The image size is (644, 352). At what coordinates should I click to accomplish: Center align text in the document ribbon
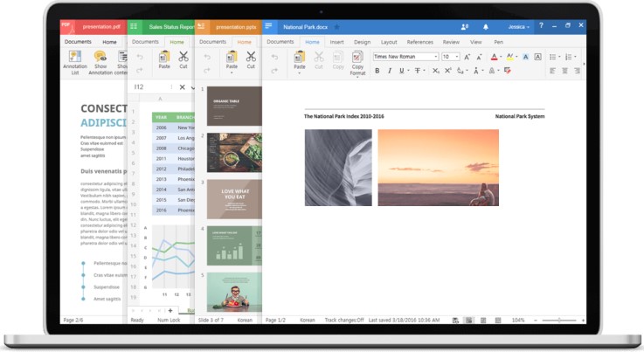point(565,71)
